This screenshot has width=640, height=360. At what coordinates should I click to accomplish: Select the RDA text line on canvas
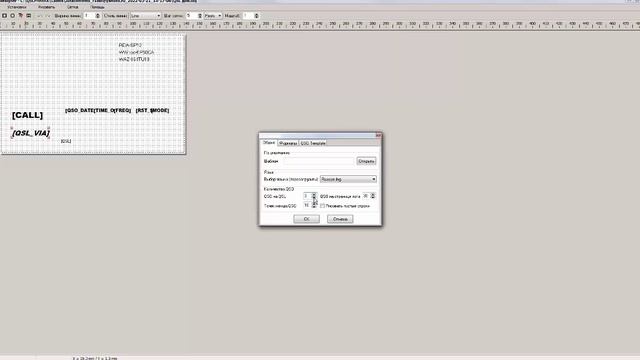(x=130, y=45)
